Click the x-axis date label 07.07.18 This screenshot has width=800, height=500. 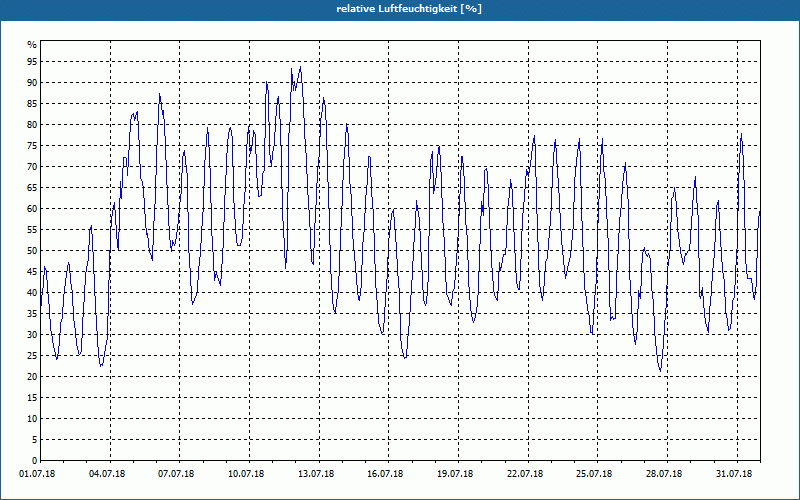177,474
